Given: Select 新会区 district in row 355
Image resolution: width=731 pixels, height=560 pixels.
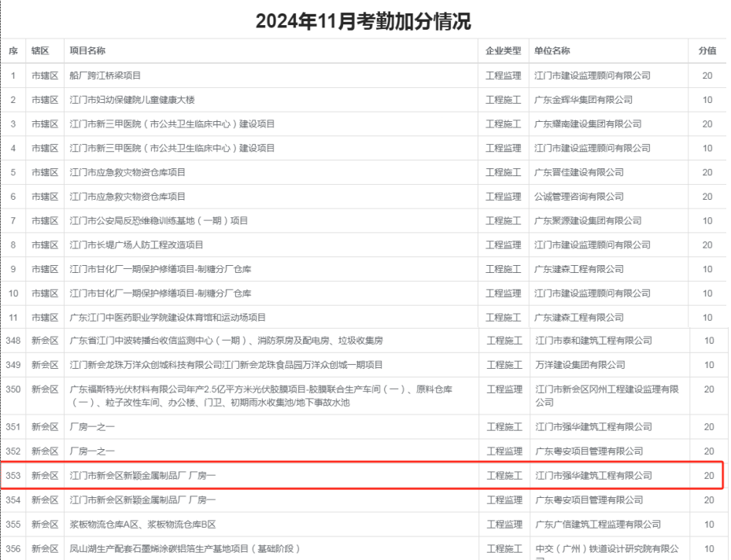Looking at the screenshot, I should pyautogui.click(x=45, y=524).
